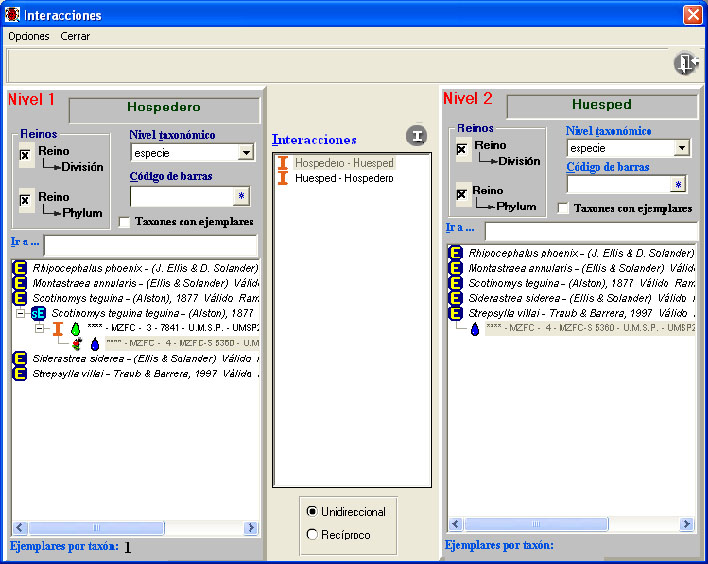Select Huesped - Hospedero interaction row
The width and height of the screenshot is (708, 564).
tap(344, 178)
